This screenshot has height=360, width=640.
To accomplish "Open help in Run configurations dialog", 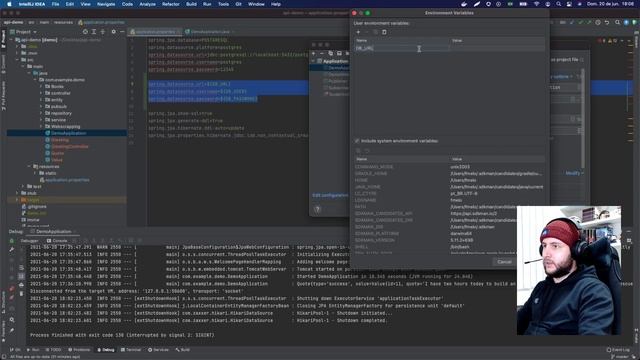I will click(318, 209).
